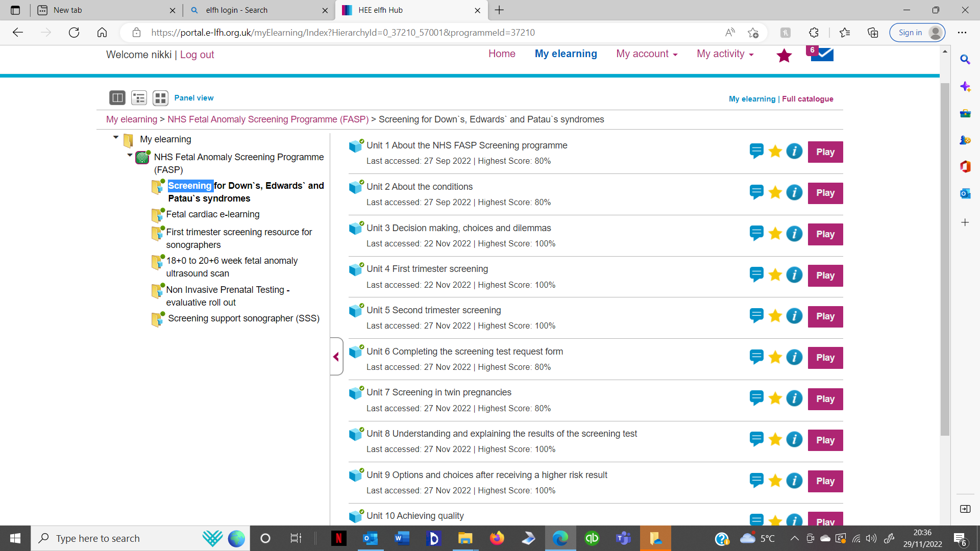The image size is (980, 551).
Task: Toggle favourite star for Unit 2
Action: pyautogui.click(x=775, y=193)
